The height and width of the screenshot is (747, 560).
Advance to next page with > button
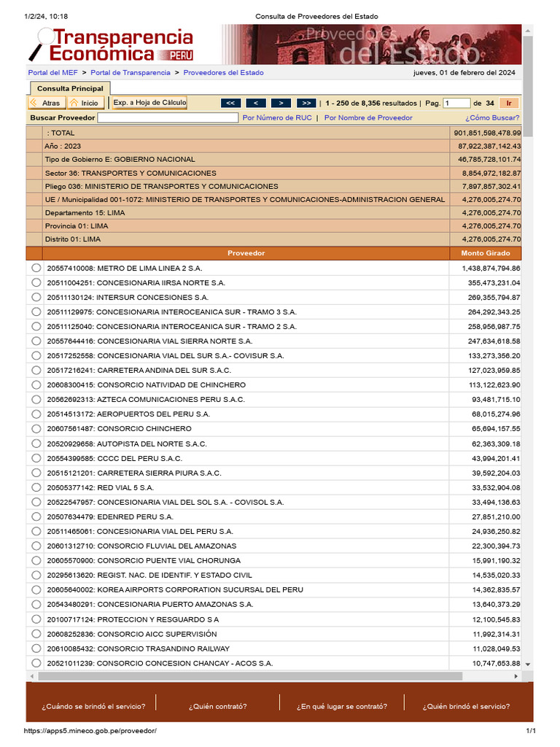click(x=281, y=103)
